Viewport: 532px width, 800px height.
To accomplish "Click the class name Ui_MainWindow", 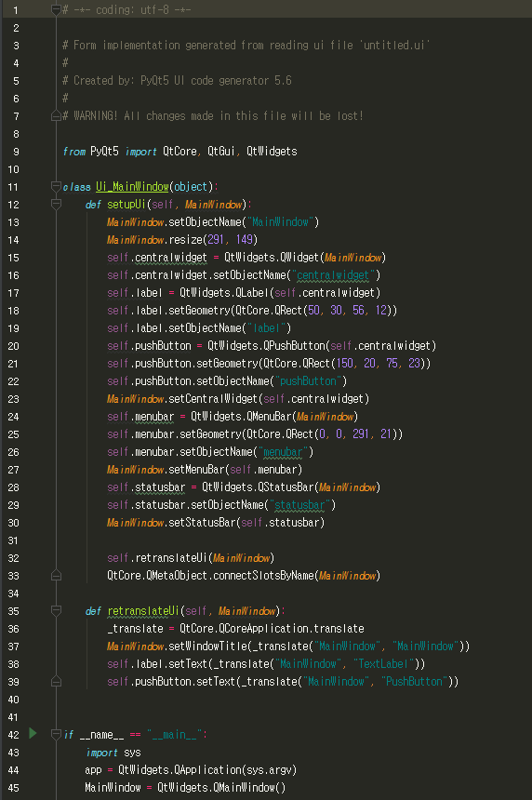I will coord(132,187).
